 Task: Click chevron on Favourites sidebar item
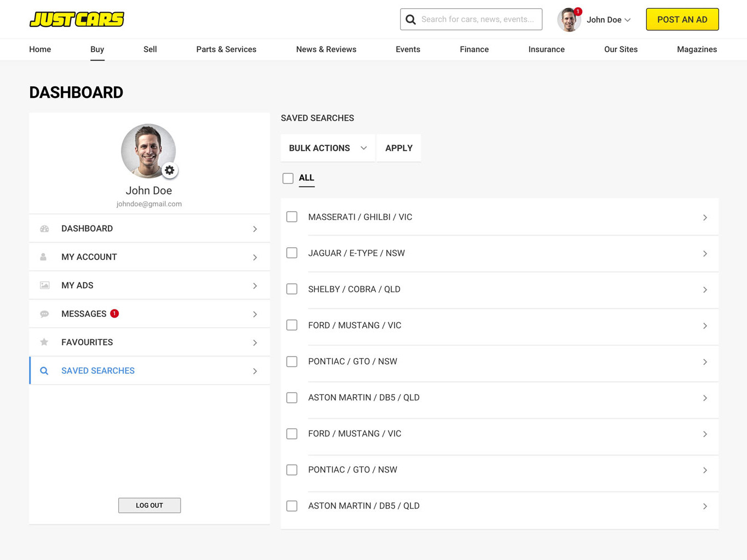(255, 343)
